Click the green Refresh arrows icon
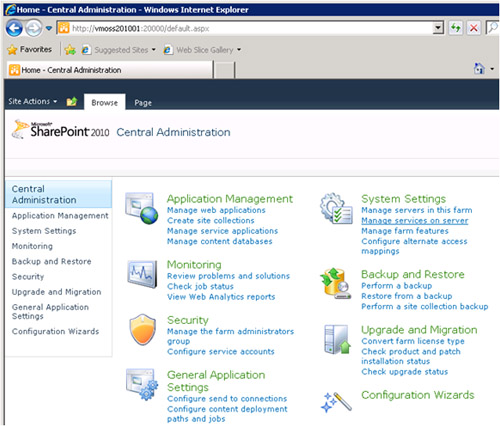The width and height of the screenshot is (500, 426). [456, 28]
